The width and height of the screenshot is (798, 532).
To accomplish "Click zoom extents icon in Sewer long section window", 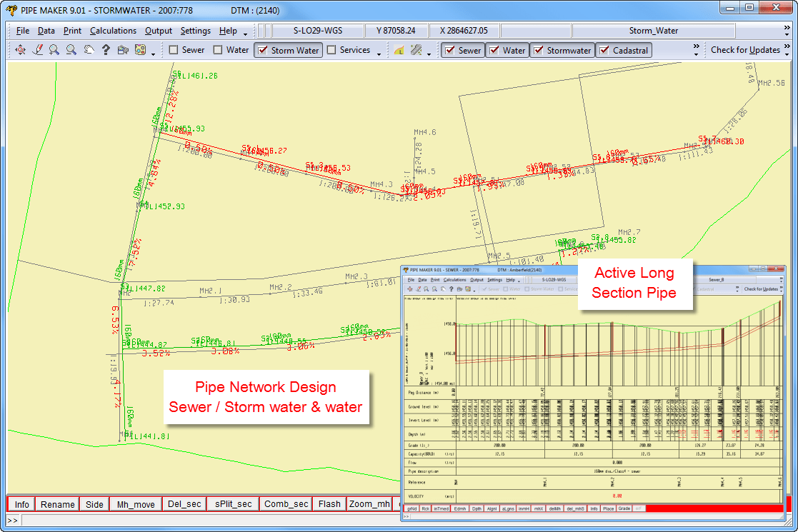I will coord(409,289).
